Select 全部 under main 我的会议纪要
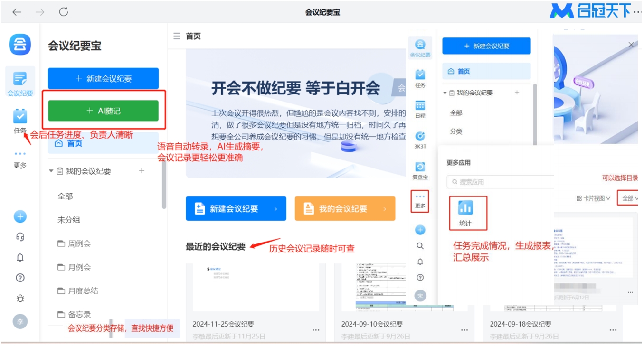The height and width of the screenshot is (346, 644). coord(65,196)
